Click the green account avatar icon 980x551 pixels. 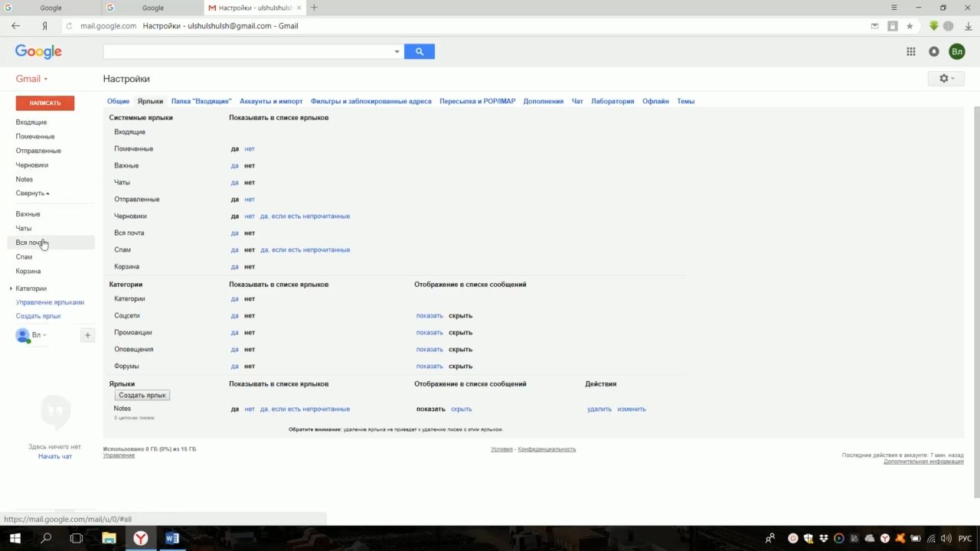[956, 51]
